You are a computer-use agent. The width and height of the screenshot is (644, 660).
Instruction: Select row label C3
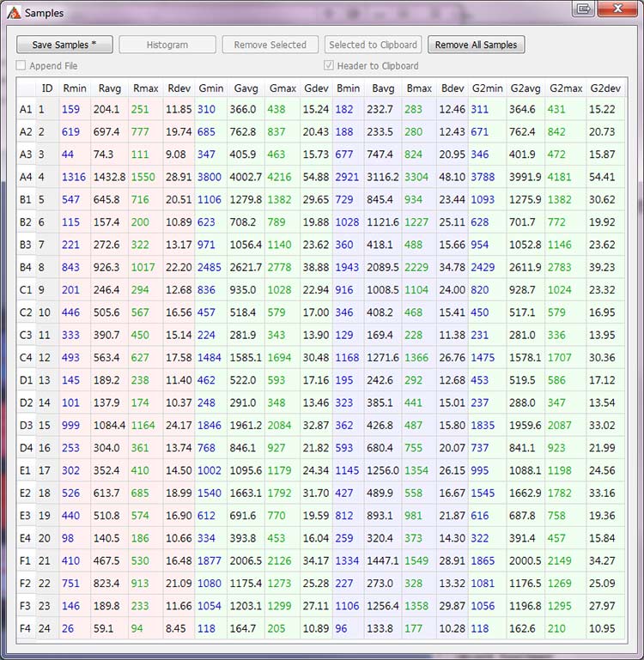coord(26,335)
